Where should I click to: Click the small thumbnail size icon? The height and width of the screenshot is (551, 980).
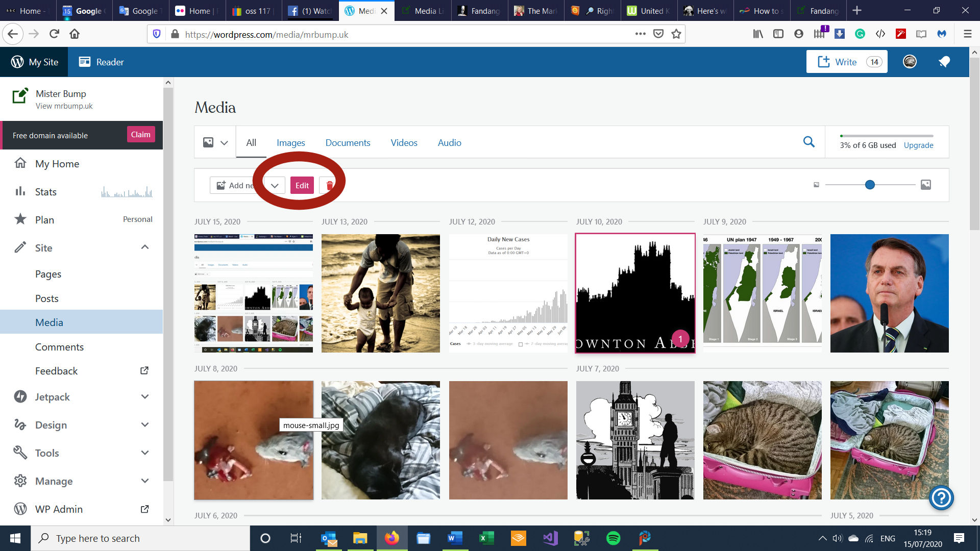point(816,185)
